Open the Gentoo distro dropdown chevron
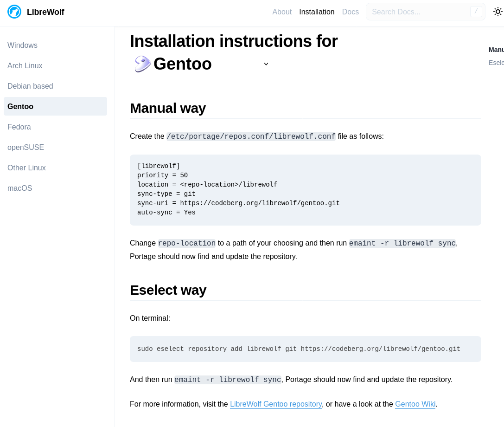 click(266, 64)
